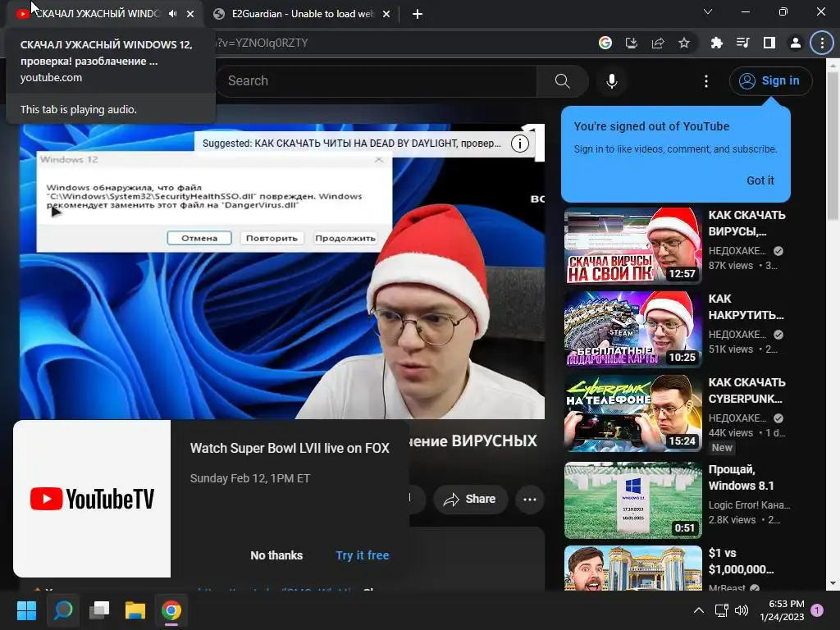The image size is (840, 630).
Task: Open the Chrome extensions puzzle icon
Action: pos(716,43)
